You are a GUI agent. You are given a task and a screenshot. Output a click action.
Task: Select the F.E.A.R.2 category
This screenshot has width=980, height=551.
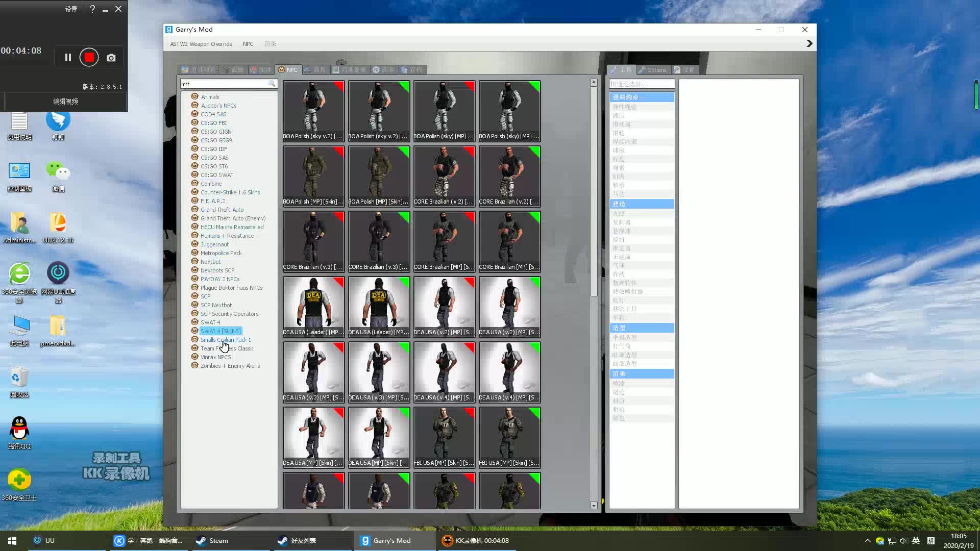coord(212,201)
